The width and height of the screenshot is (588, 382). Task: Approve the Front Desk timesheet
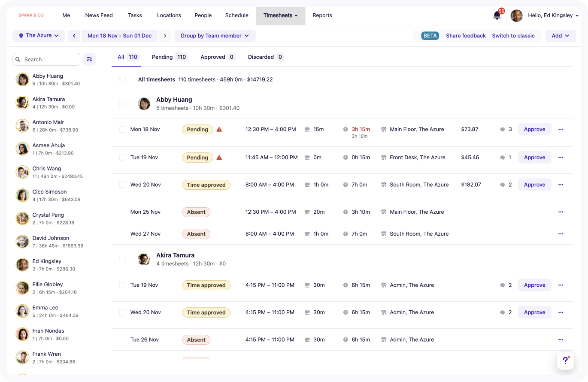click(x=534, y=158)
